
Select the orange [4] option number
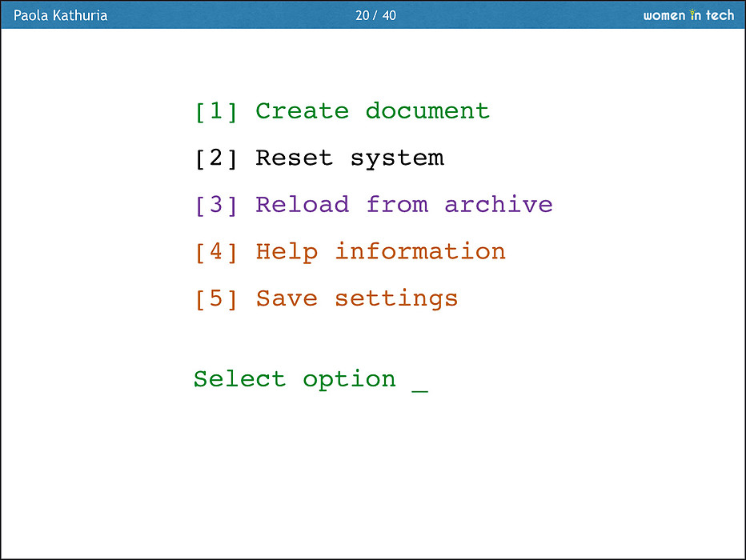pyautogui.click(x=216, y=252)
